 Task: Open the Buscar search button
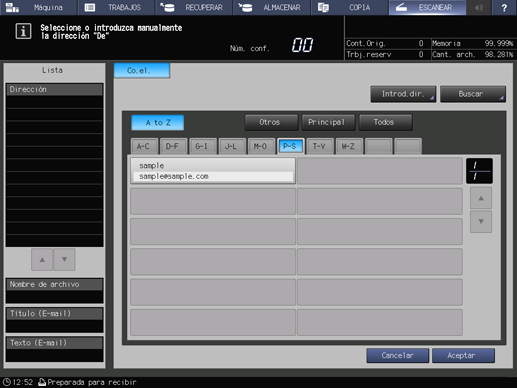473,94
